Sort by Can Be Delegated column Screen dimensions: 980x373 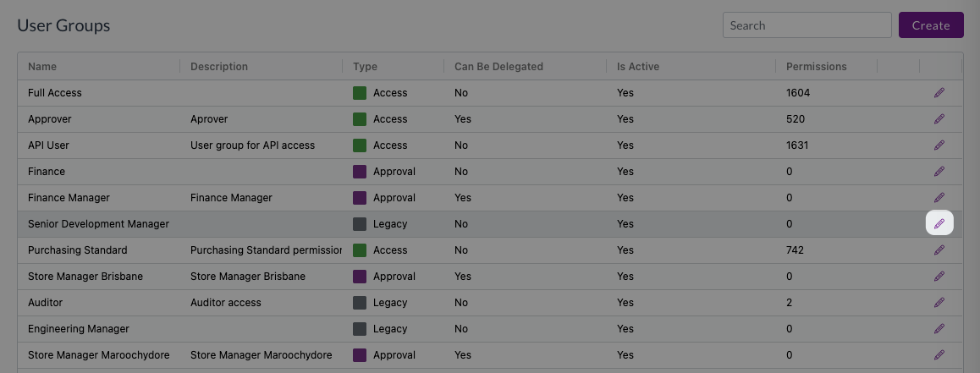coord(498,66)
